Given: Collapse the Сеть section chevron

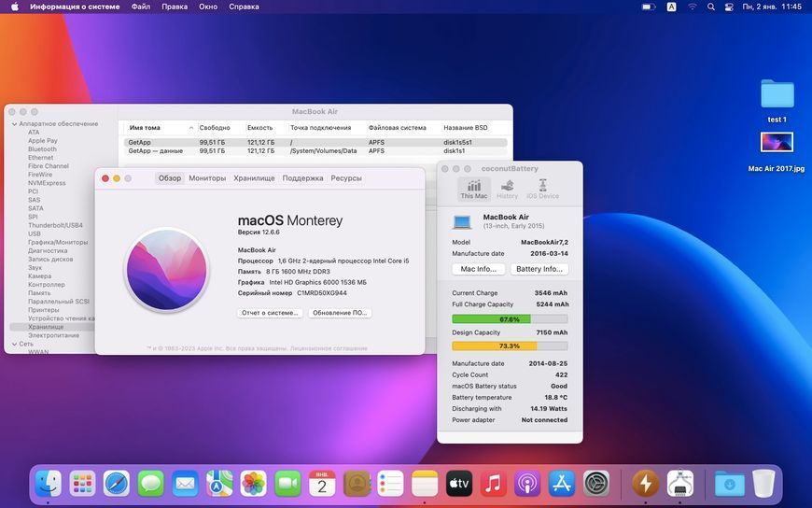Looking at the screenshot, I should point(15,344).
